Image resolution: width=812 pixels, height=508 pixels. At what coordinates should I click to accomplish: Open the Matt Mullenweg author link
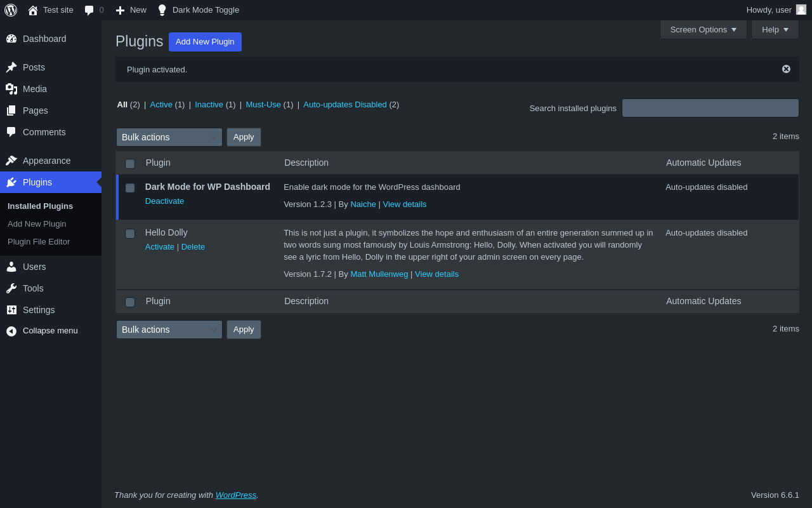coord(379,274)
